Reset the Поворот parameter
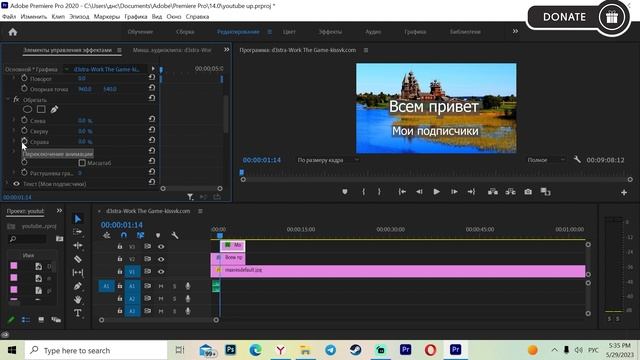The image size is (640, 360). (151, 77)
